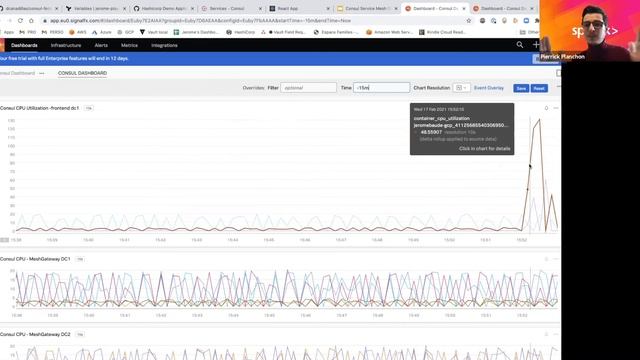Click the free trial notice banner text
Viewport: 640px width, 360px height.
pyautogui.click(x=64, y=58)
